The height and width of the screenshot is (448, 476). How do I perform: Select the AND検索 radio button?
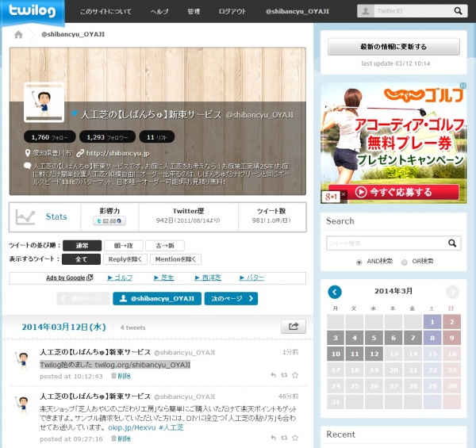coord(359,262)
